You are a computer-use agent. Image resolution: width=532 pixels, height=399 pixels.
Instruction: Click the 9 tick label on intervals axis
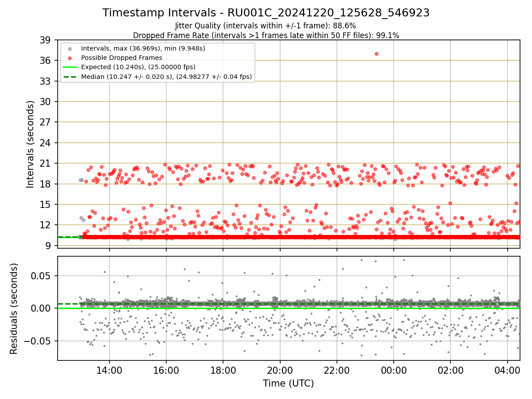48,246
